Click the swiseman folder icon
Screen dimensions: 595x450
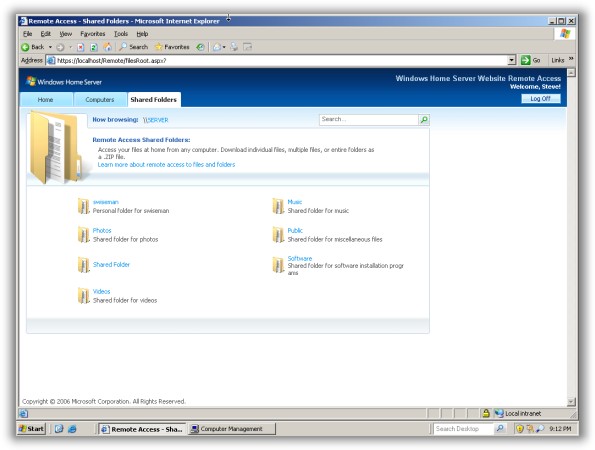coord(83,206)
